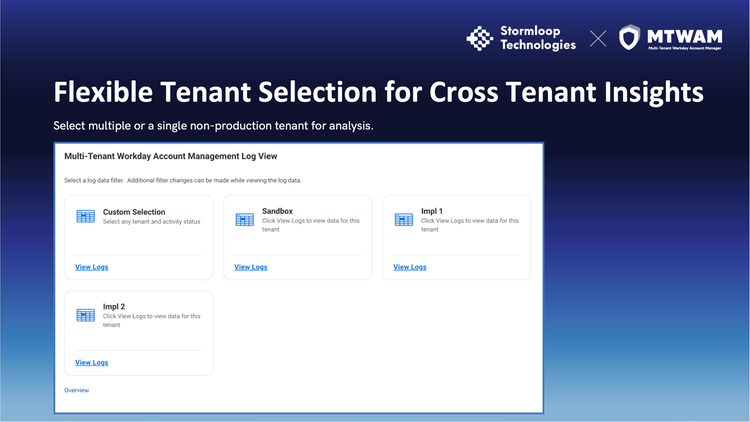This screenshot has height=422, width=750.
Task: Click the Log View panel heading
Action: 170,157
